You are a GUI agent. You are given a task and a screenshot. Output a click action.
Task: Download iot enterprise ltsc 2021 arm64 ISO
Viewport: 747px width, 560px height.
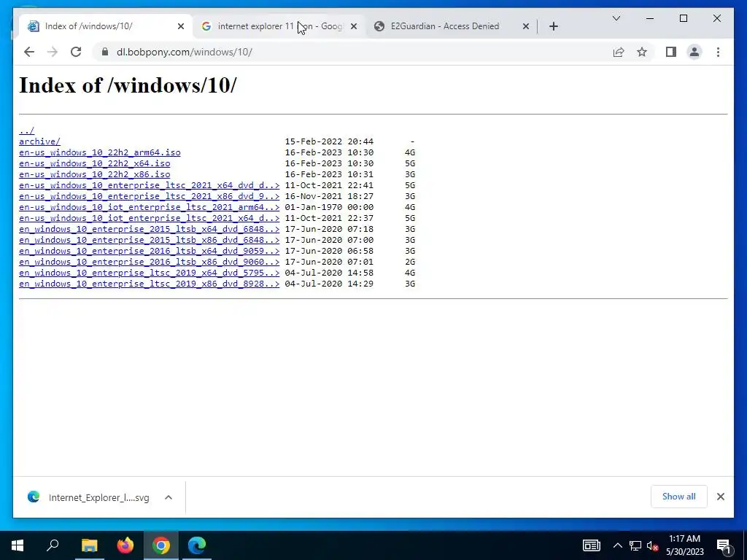149,207
